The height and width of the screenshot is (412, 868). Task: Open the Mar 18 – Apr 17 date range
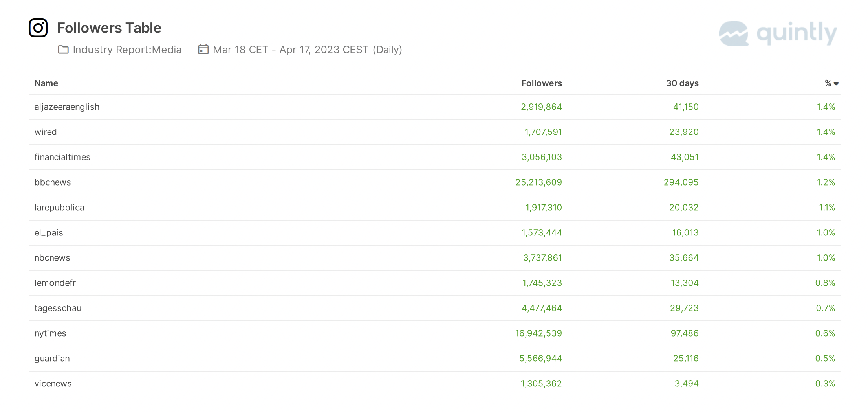[x=307, y=50]
